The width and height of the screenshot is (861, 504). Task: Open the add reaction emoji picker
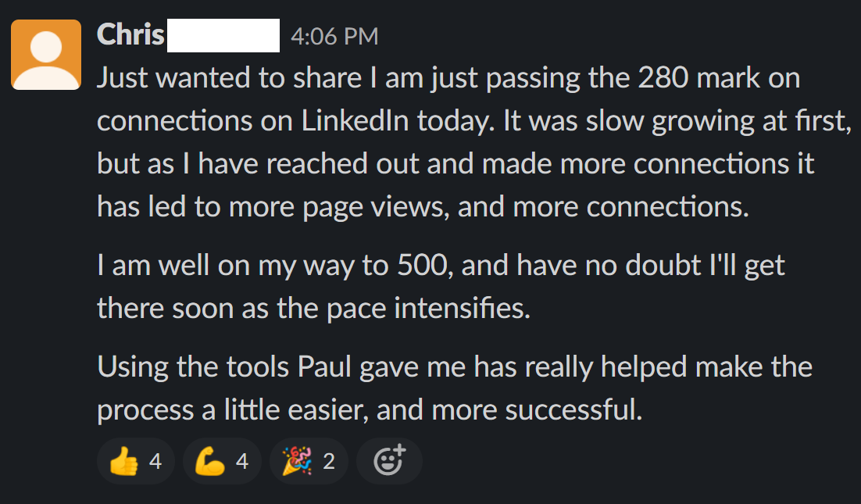389,461
